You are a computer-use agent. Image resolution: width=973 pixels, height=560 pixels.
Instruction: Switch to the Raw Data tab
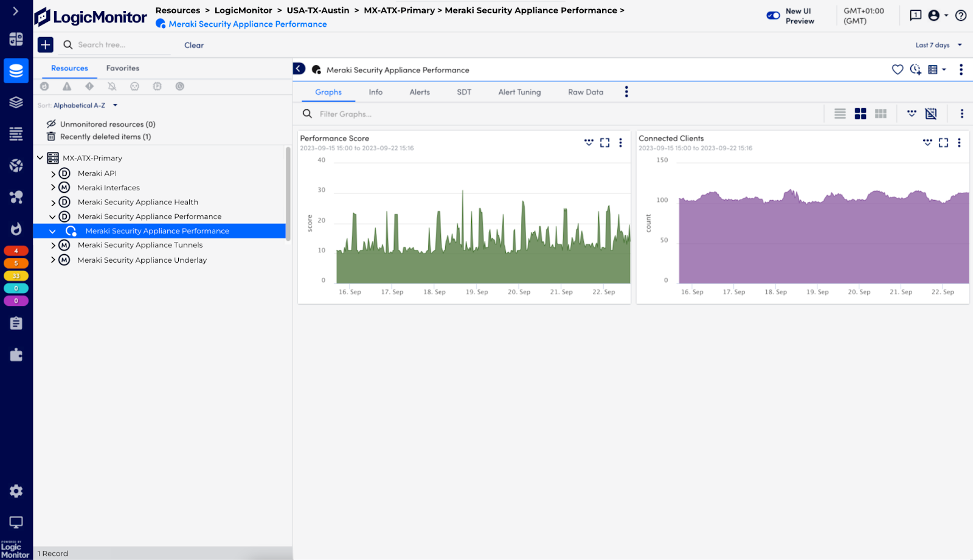click(x=584, y=92)
